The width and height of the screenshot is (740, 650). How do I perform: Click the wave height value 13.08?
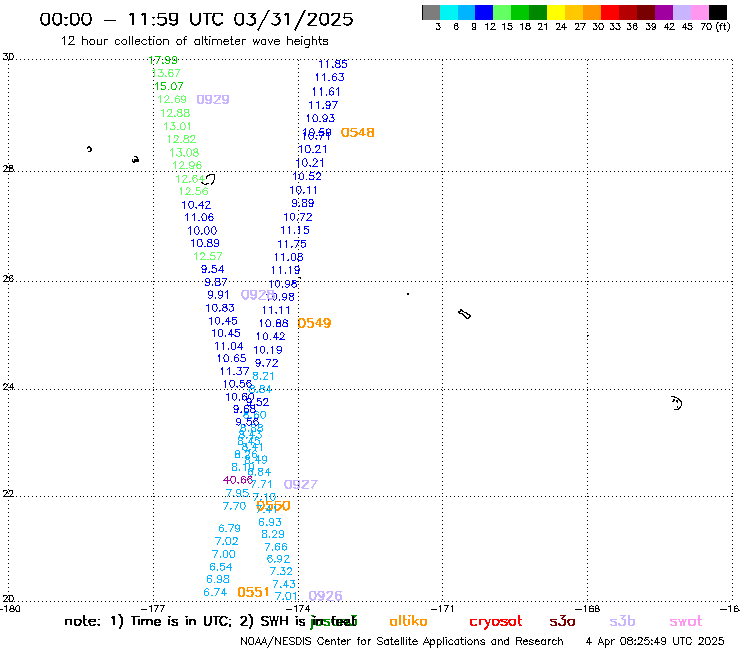coord(184,153)
